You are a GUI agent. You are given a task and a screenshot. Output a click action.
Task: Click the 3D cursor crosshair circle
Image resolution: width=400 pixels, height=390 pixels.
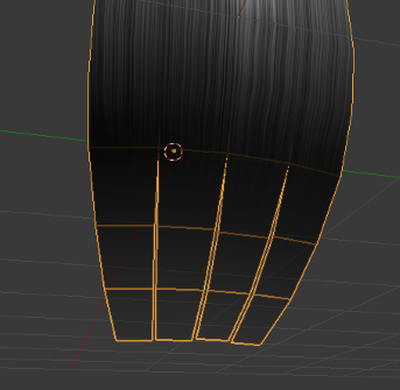[x=173, y=152]
